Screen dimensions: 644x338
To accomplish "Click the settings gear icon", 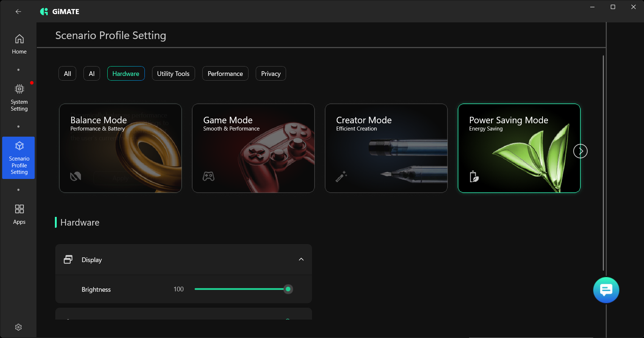I will click(18, 327).
